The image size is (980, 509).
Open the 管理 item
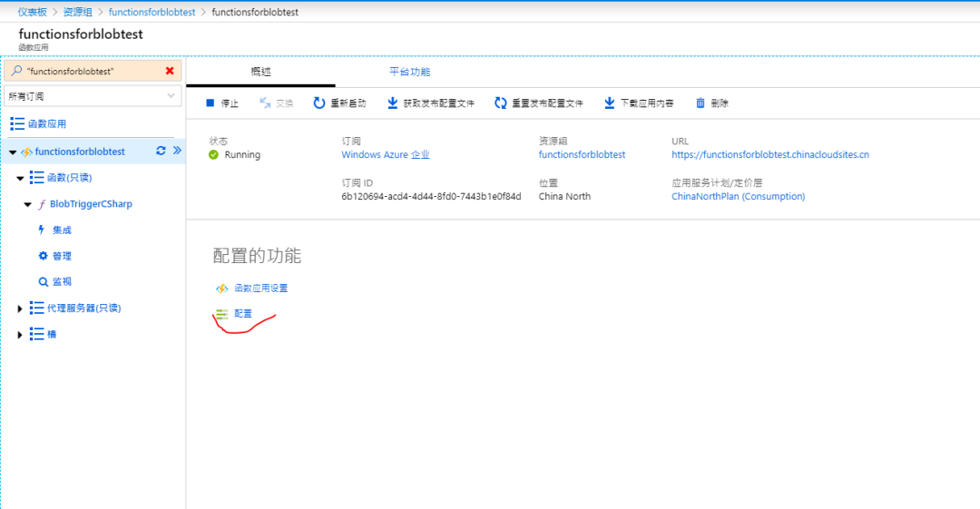62,257
